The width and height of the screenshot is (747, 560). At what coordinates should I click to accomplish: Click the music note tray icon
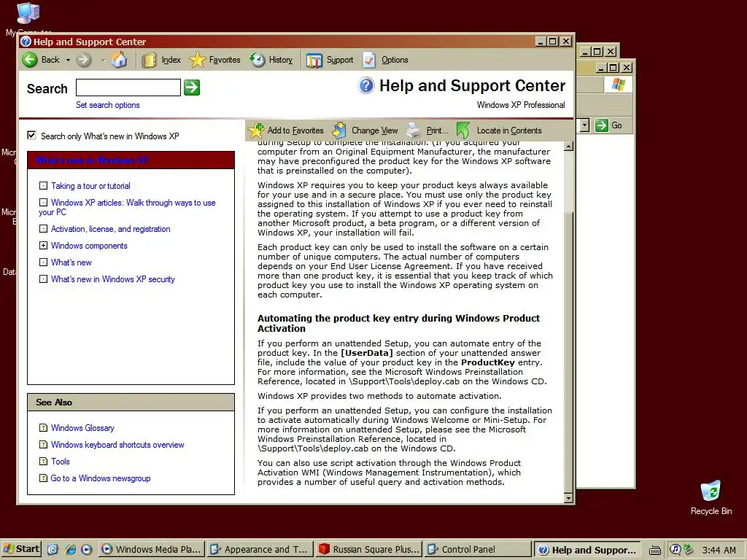tap(675, 550)
